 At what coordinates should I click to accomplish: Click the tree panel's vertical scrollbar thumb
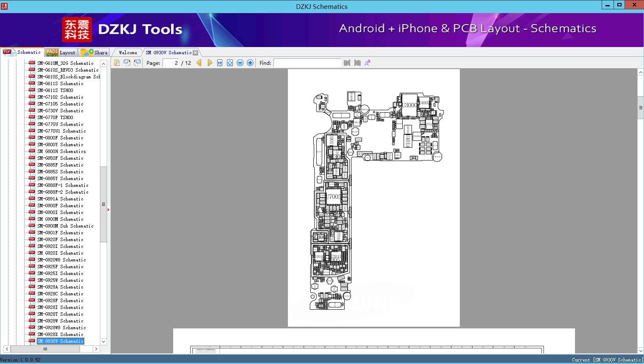pos(103,204)
